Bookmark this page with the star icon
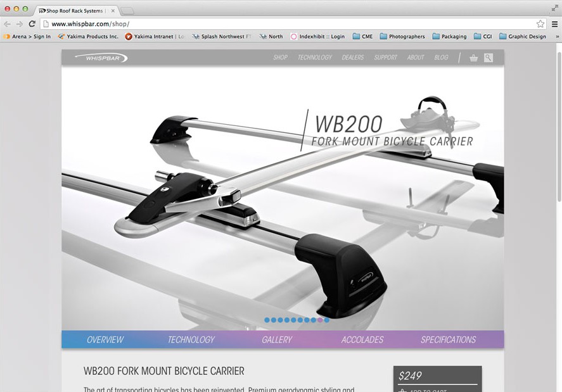This screenshot has height=392, width=562. (540, 24)
